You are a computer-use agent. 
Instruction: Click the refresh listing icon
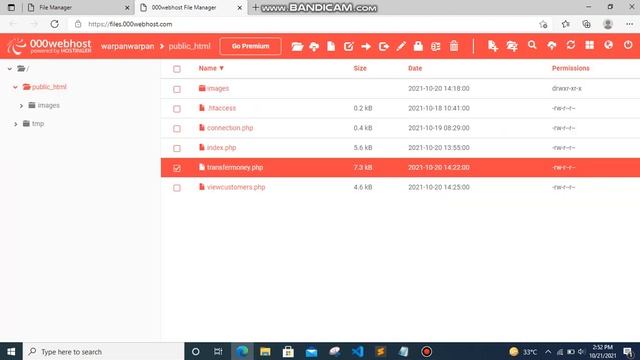click(571, 45)
